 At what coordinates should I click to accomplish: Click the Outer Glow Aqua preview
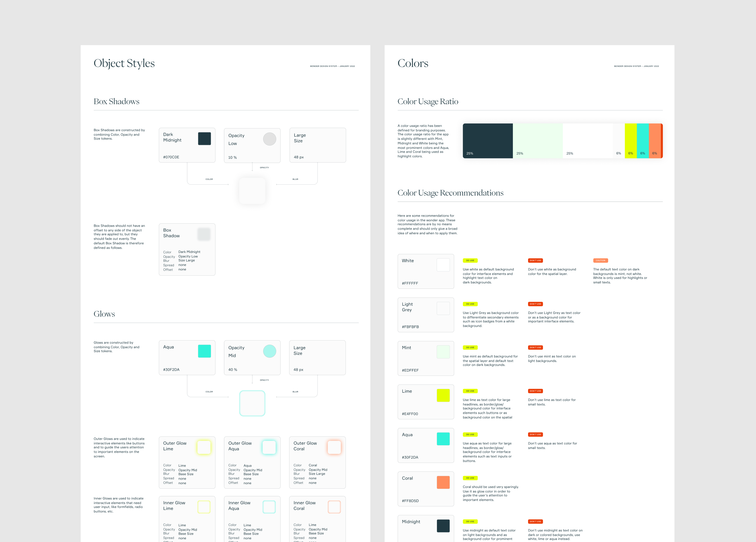(x=269, y=448)
